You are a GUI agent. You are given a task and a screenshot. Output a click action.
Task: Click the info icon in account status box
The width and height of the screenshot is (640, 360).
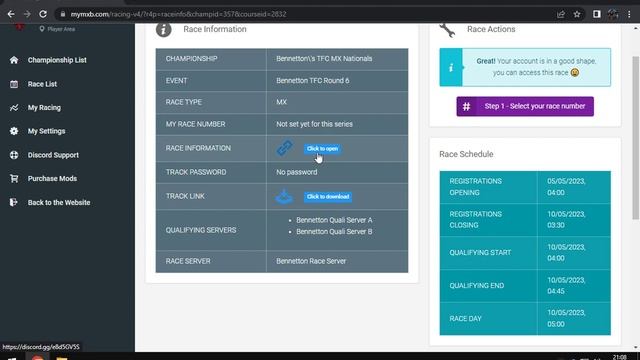[x=451, y=67]
